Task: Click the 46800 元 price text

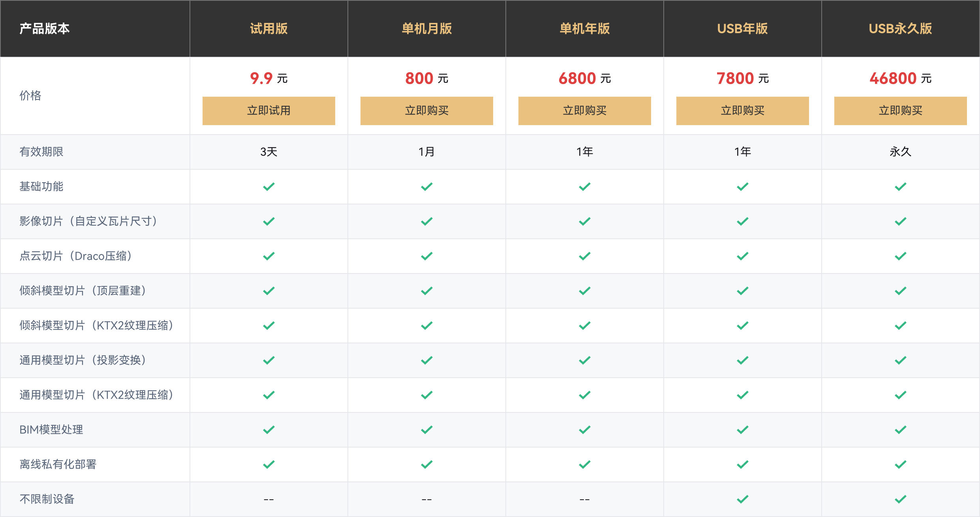Action: 900,79
